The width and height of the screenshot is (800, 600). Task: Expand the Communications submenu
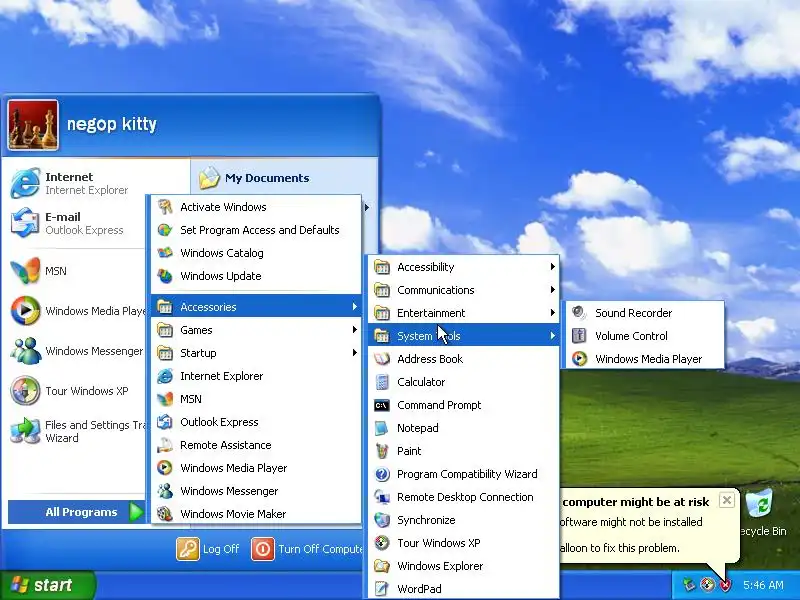[x=463, y=290]
